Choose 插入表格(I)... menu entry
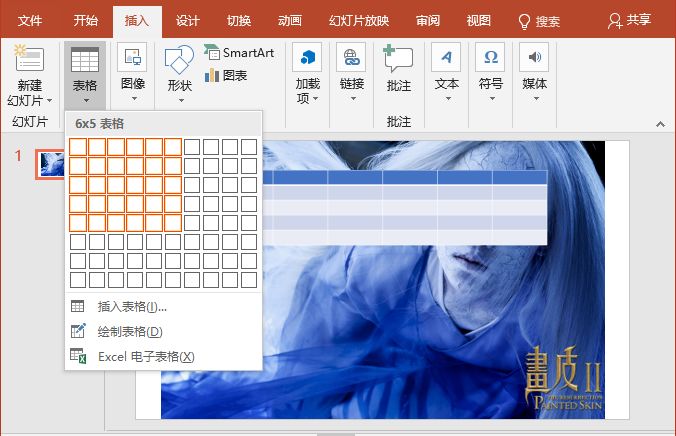 click(x=163, y=307)
